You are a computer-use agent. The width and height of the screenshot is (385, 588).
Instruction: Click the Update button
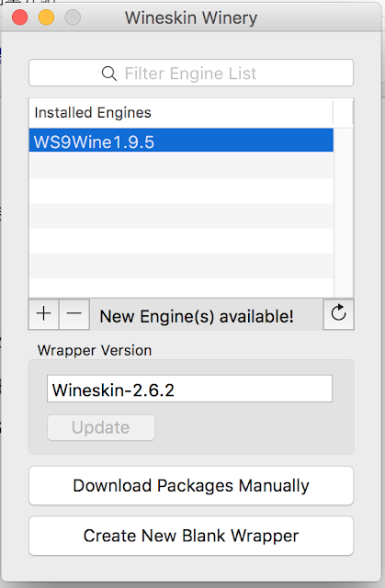(101, 427)
